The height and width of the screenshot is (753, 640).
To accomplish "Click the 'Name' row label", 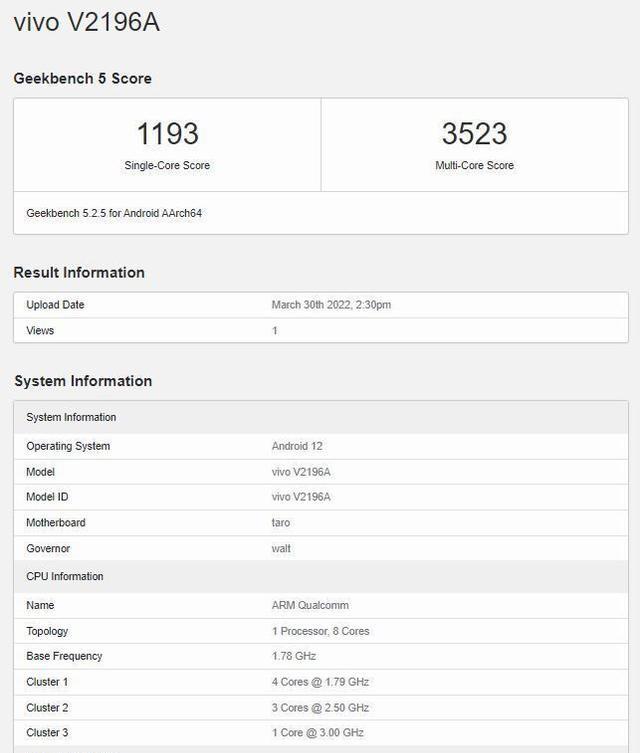I will pos(40,606).
